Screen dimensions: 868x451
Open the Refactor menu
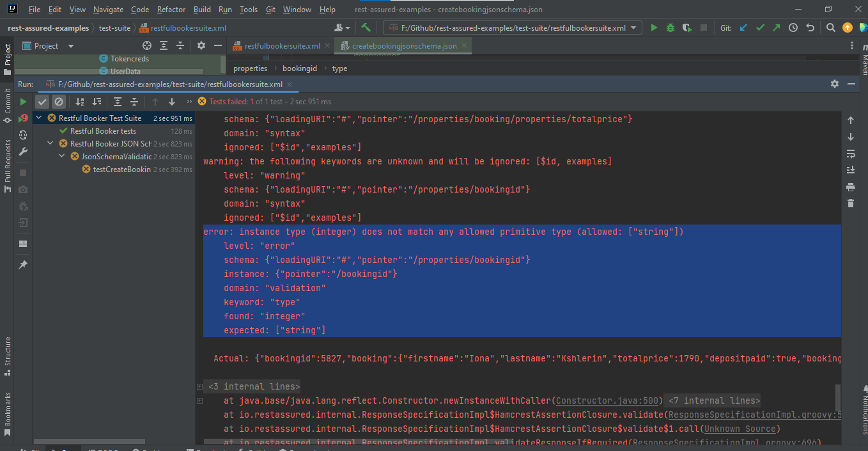(x=171, y=9)
